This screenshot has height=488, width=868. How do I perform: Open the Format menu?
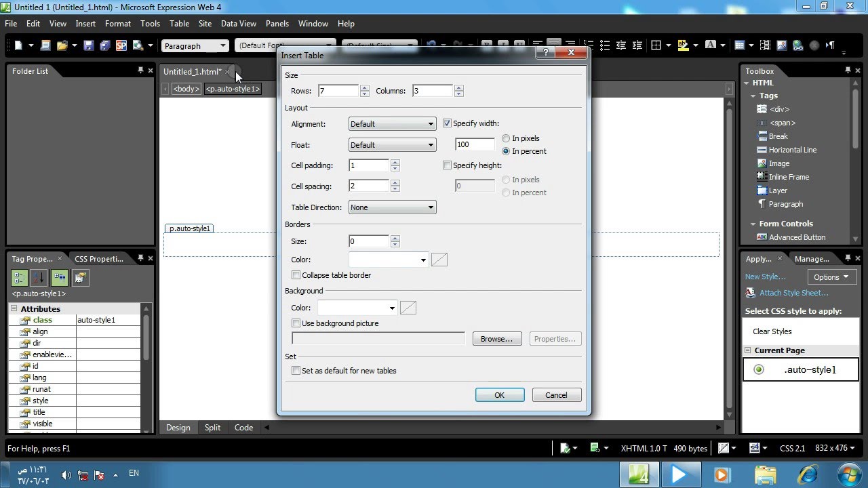pyautogui.click(x=118, y=23)
